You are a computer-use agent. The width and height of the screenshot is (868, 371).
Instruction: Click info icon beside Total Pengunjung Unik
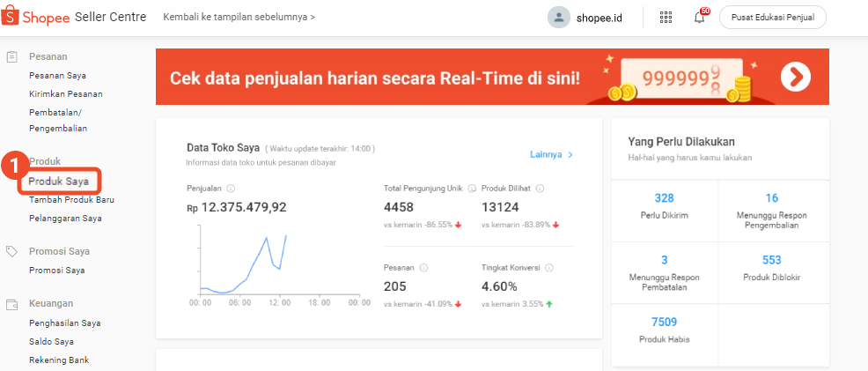(x=472, y=189)
